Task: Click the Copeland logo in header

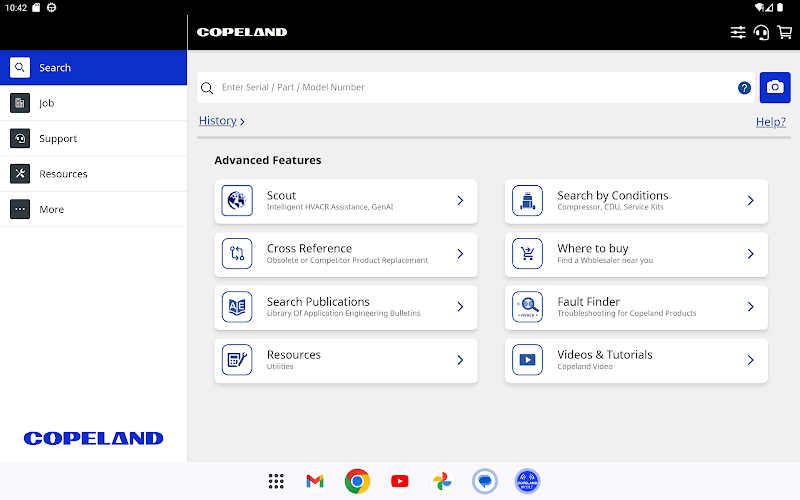Action: coord(242,32)
